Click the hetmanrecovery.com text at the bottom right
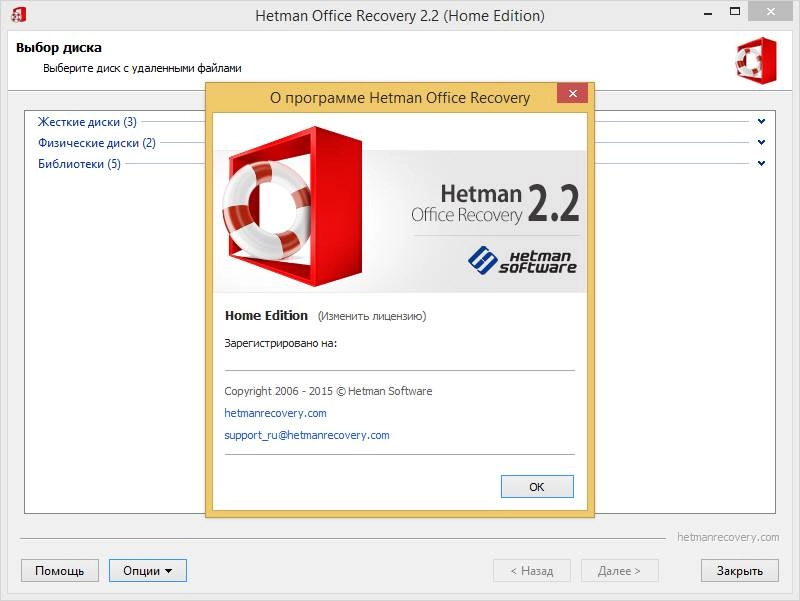Viewport: 800px width, 601px height. pos(728,537)
